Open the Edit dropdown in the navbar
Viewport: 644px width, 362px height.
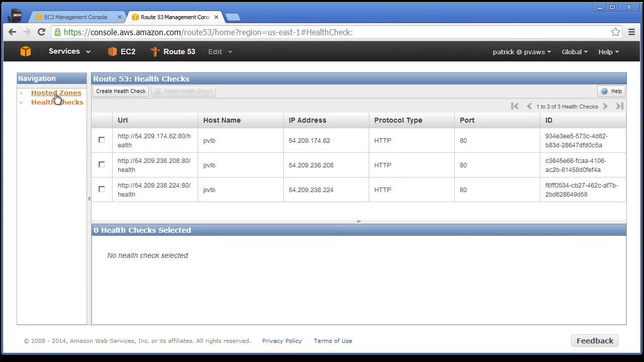pyautogui.click(x=220, y=51)
